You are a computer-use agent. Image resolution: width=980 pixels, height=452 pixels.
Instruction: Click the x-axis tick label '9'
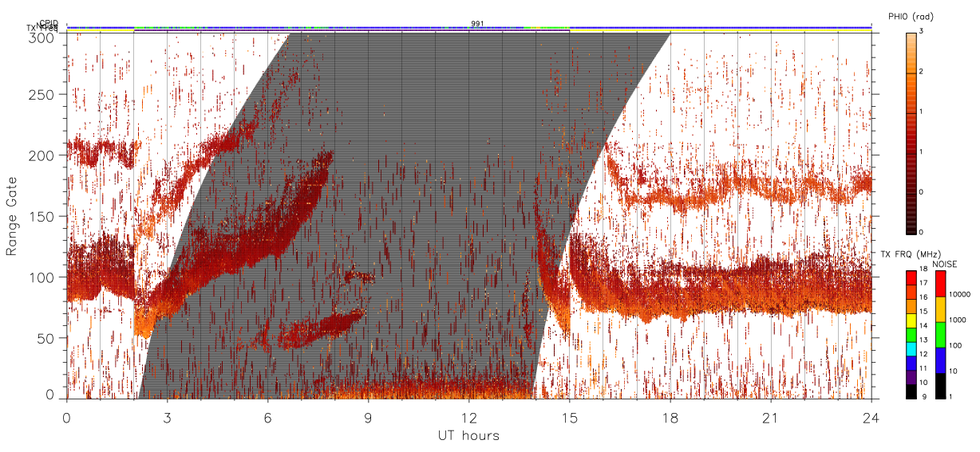click(368, 418)
